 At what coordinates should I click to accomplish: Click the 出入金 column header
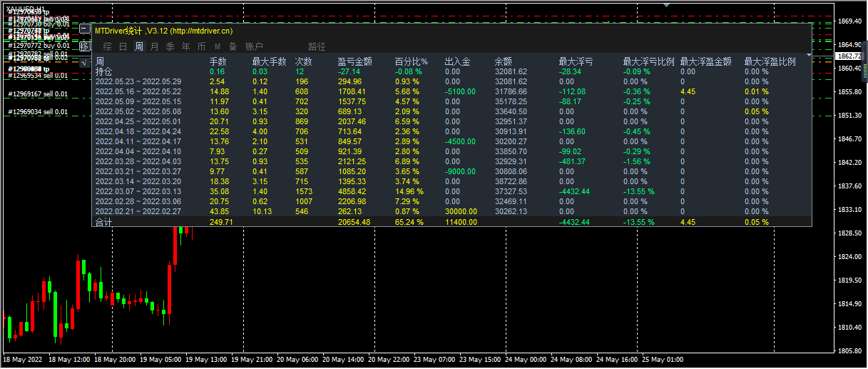[x=457, y=62]
